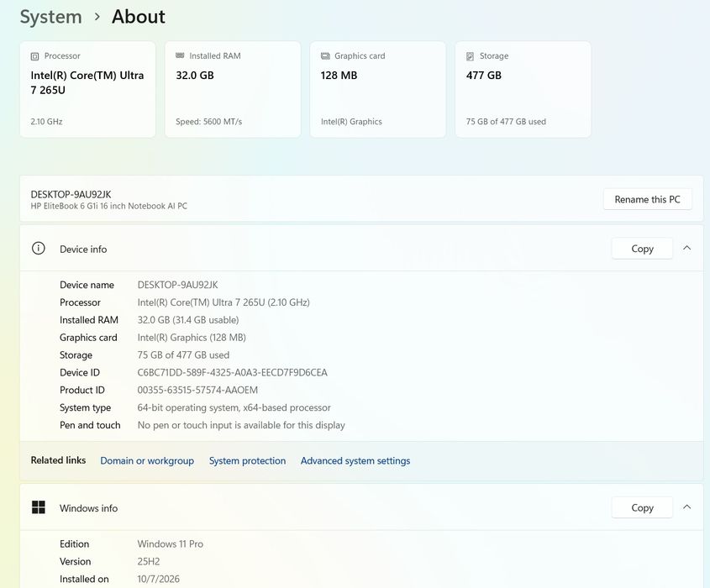
Task: Copy the Device info details
Action: pos(642,249)
